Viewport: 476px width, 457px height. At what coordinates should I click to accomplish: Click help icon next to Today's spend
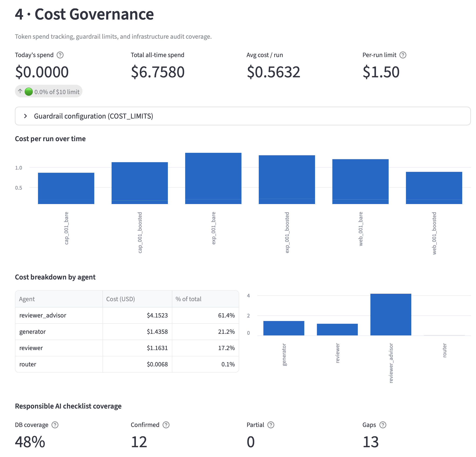(60, 55)
